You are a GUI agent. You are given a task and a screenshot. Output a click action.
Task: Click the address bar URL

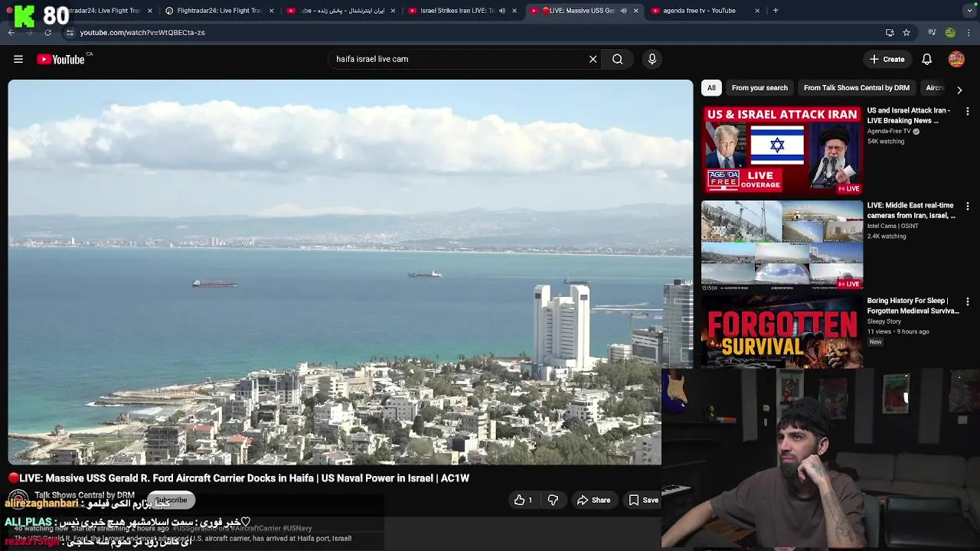point(142,32)
